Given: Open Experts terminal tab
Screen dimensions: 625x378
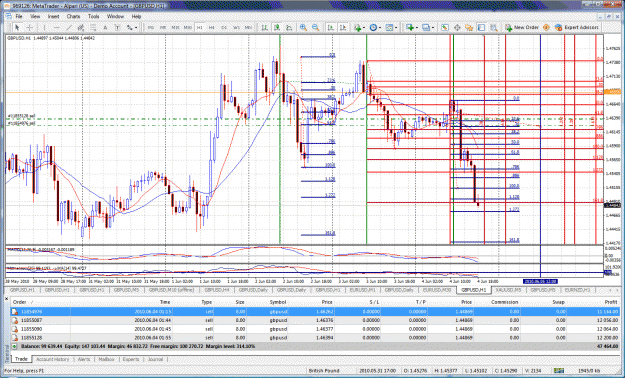Looking at the screenshot, I should click(x=131, y=359).
